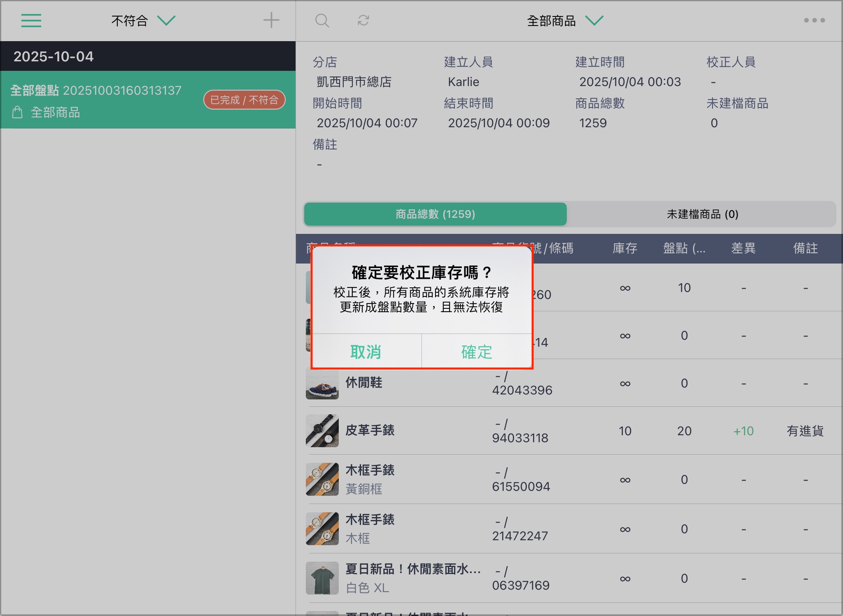Click 夏日新品！休閒素面水... product name
Image resolution: width=843 pixels, height=616 pixels.
(x=413, y=569)
